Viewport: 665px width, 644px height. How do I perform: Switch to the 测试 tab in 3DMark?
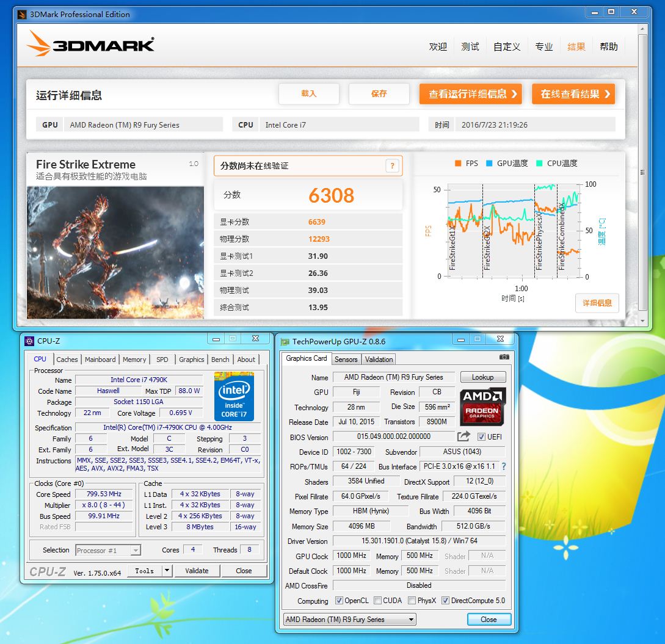(x=470, y=46)
